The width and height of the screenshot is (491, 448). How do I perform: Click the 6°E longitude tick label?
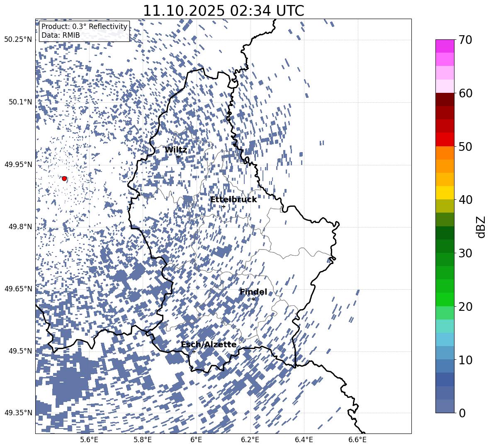[x=196, y=440]
